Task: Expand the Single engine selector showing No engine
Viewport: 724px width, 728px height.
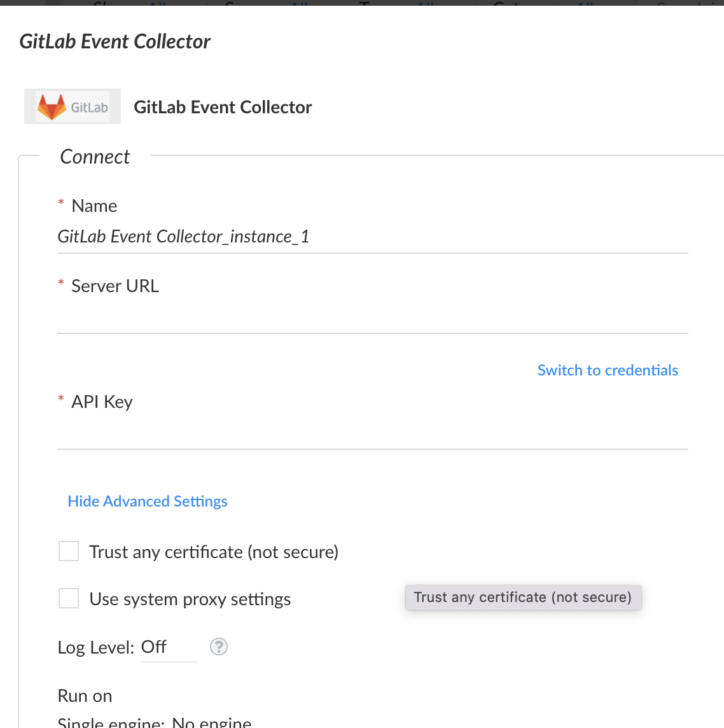Action: 212,723
